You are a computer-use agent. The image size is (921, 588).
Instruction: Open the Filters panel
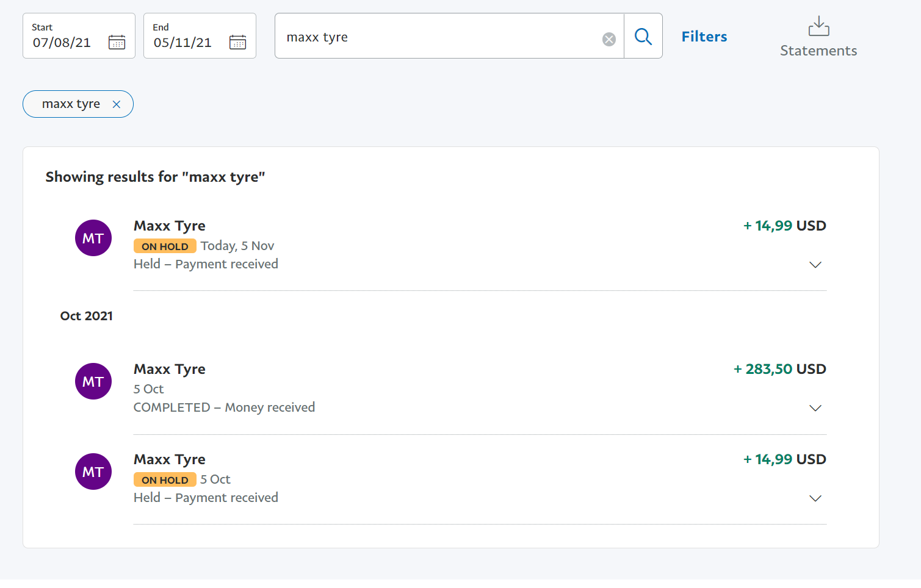(x=704, y=37)
